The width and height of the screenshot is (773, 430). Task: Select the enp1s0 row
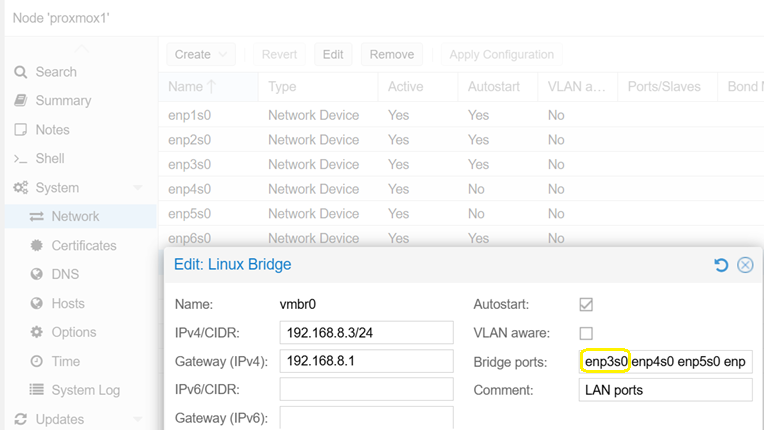click(461, 115)
